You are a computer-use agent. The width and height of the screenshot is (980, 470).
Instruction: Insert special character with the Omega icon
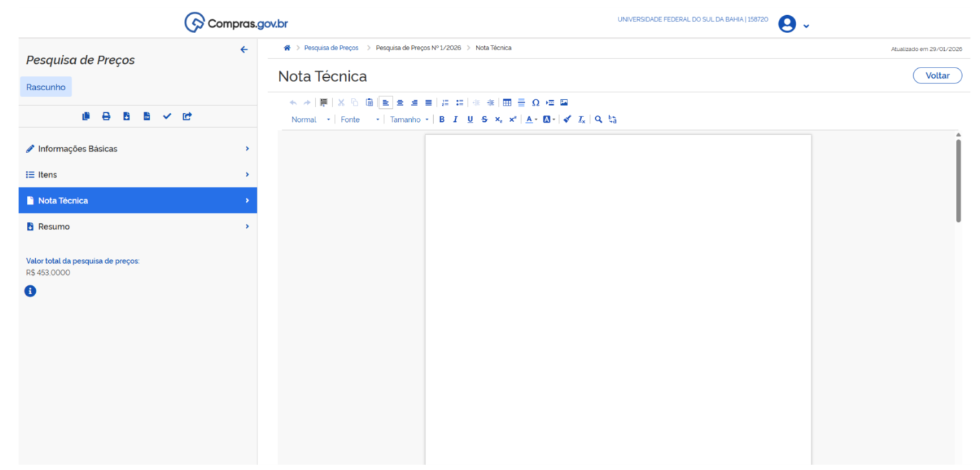point(536,103)
